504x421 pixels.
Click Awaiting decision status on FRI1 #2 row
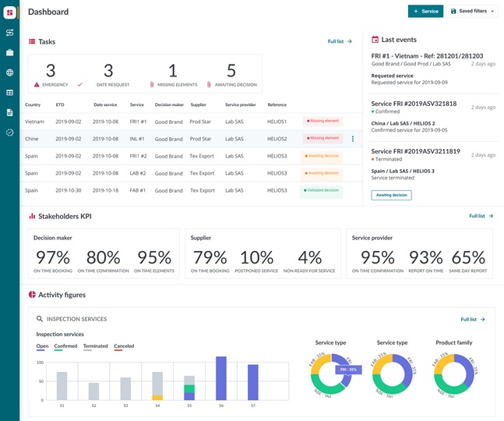pos(322,156)
